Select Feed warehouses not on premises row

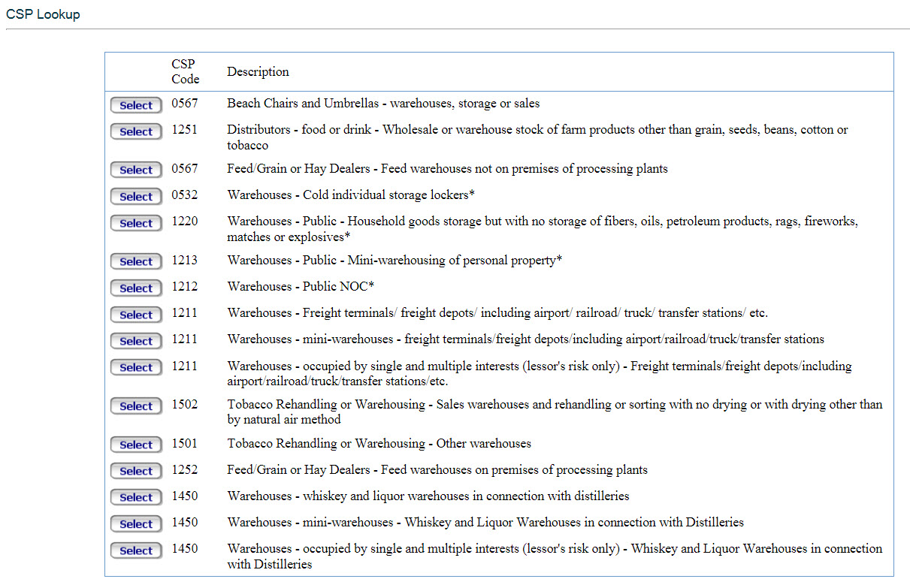click(x=136, y=170)
